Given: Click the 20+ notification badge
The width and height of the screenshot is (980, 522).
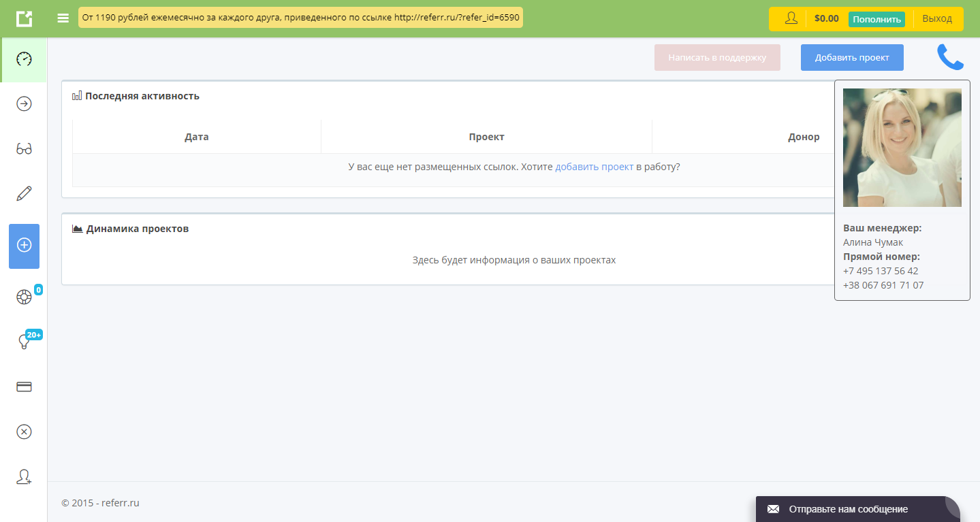Looking at the screenshot, I should point(34,335).
